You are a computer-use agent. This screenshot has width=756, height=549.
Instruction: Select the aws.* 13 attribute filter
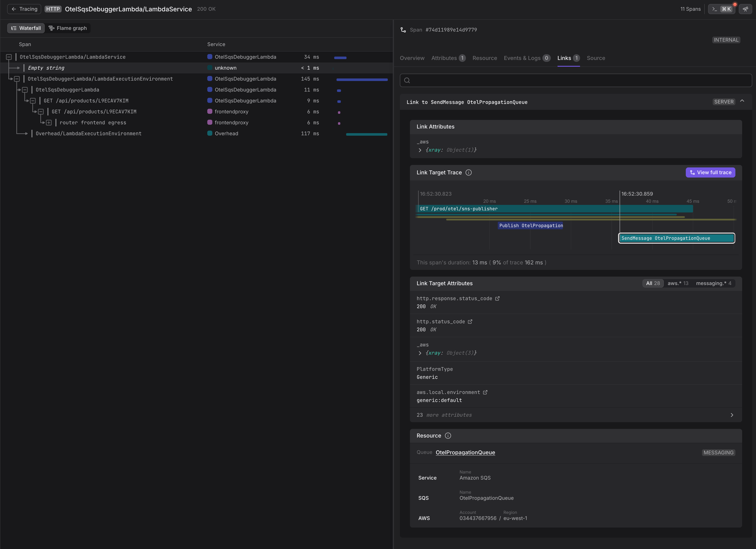coord(678,283)
